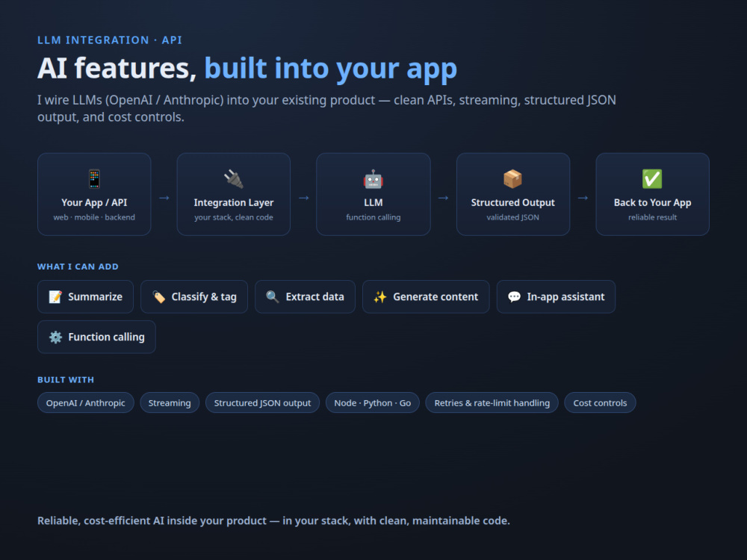Viewport: 747px width, 560px height.
Task: Click the Node · Python · Go pill
Action: (373, 403)
